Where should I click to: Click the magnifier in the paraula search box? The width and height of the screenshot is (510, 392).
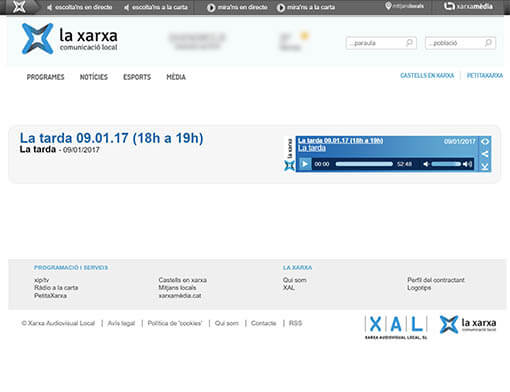click(409, 43)
